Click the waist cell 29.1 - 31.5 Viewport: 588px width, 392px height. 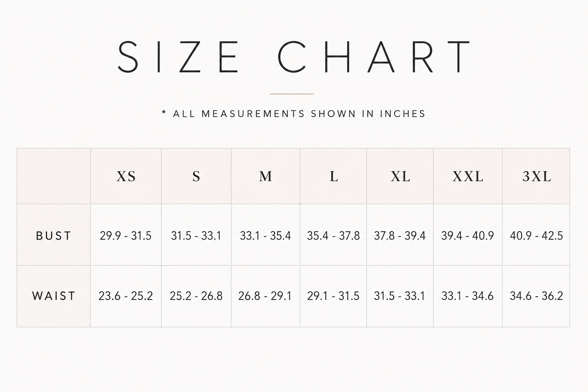click(x=333, y=296)
